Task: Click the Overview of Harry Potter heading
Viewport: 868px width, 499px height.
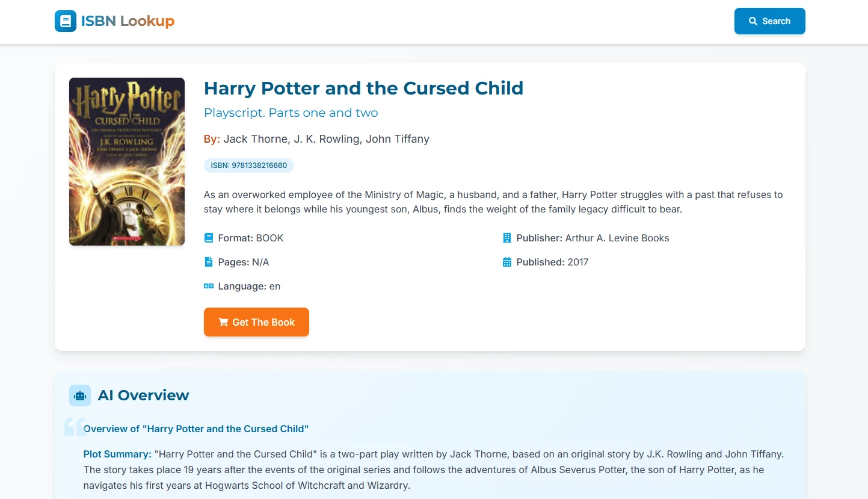Action: pyautogui.click(x=196, y=429)
